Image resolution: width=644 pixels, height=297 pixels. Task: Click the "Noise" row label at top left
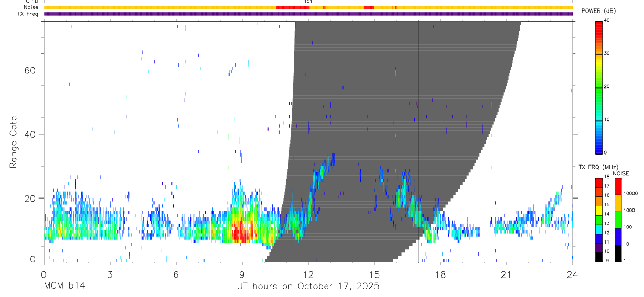[x=31, y=7]
